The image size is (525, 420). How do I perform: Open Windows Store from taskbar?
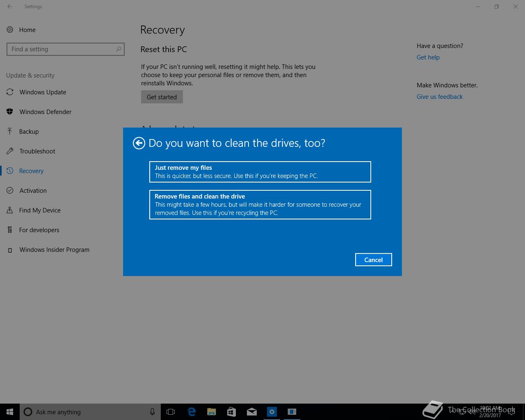231,412
